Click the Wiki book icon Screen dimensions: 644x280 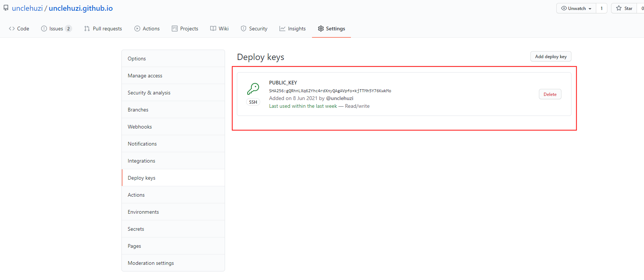click(213, 29)
